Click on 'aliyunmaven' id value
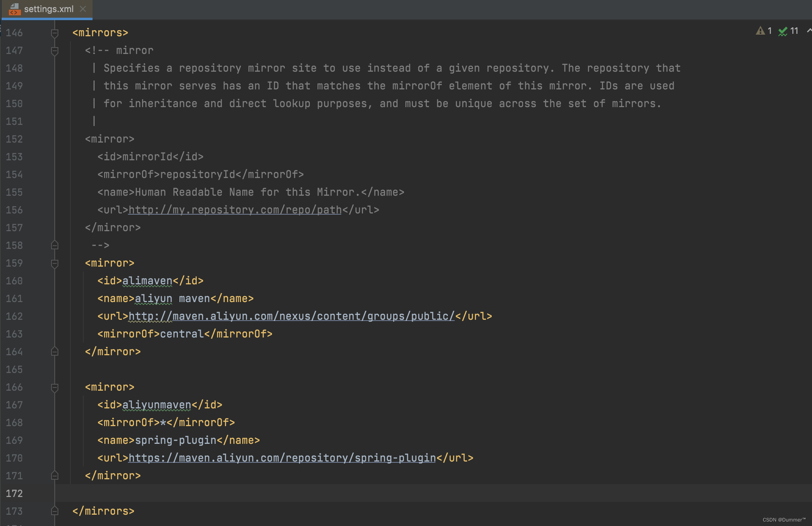The image size is (812, 526). (157, 405)
